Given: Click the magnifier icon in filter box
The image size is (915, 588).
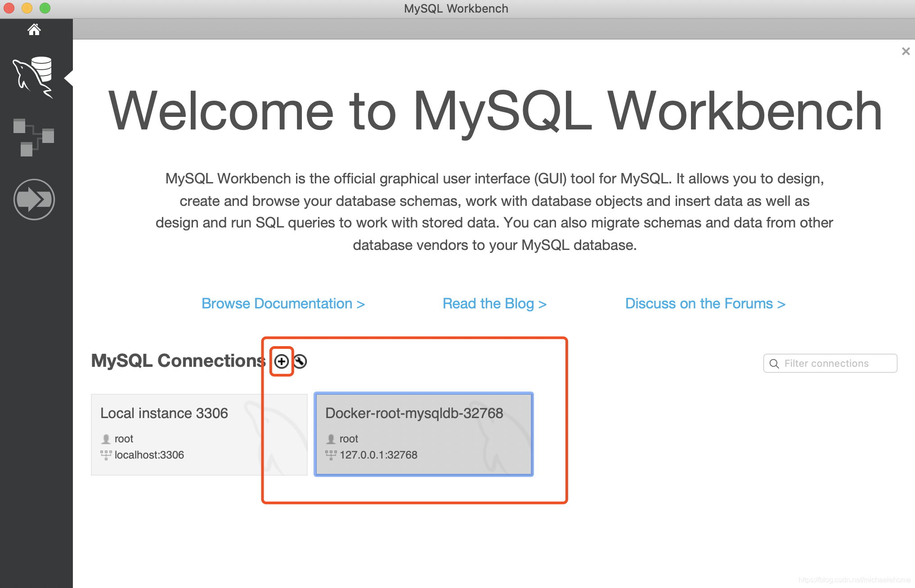Looking at the screenshot, I should tap(774, 364).
